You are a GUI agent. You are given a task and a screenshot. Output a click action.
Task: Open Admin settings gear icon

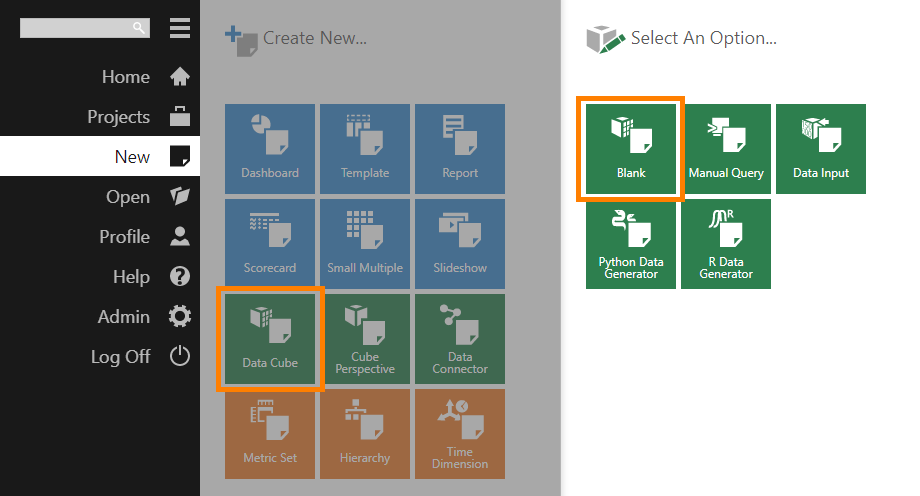coord(180,317)
